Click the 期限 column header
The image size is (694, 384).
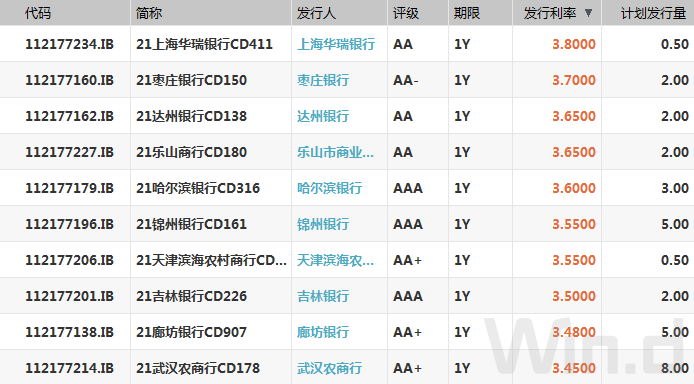pos(467,13)
